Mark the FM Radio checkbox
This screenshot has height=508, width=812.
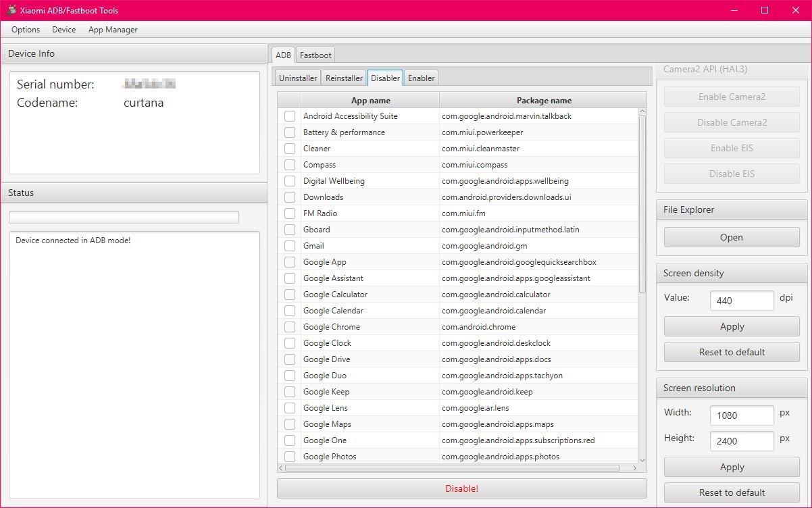(290, 213)
